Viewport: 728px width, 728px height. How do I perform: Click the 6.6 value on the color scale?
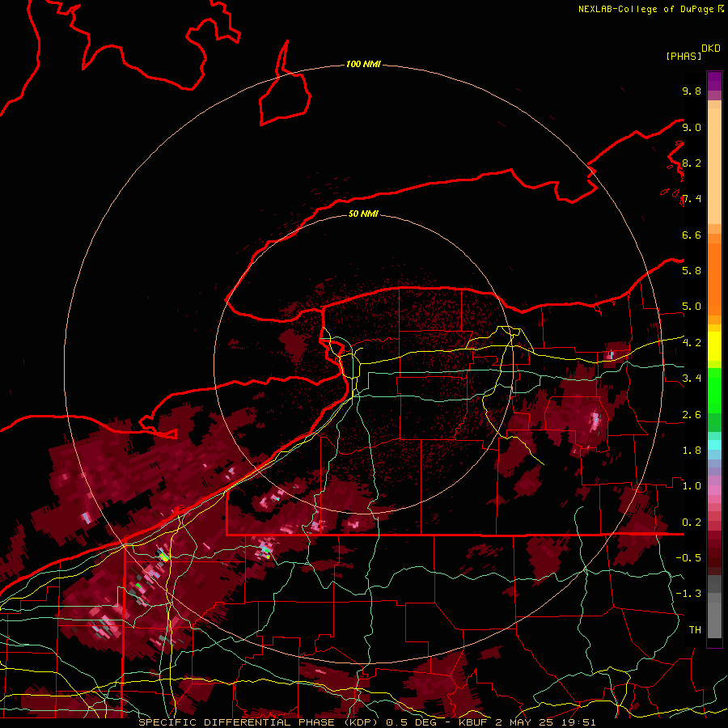pyautogui.click(x=692, y=235)
